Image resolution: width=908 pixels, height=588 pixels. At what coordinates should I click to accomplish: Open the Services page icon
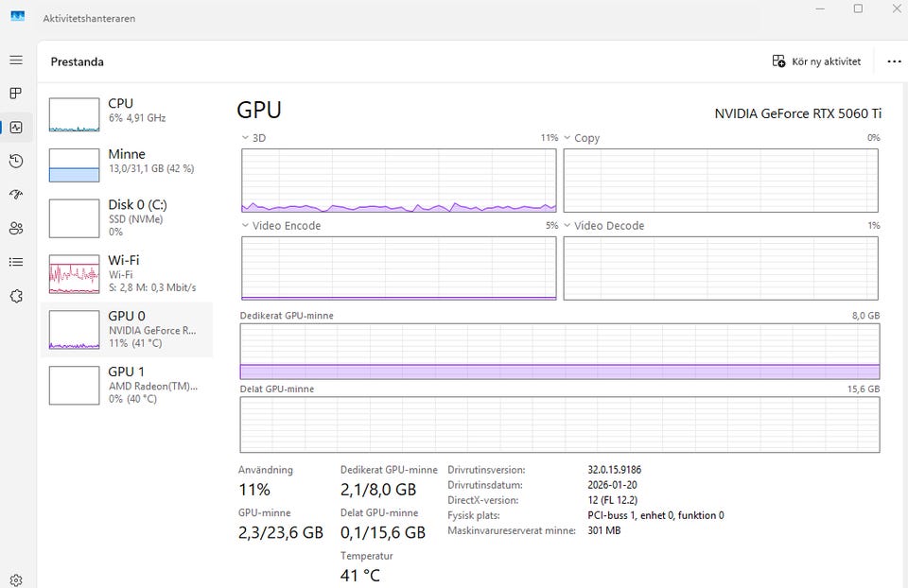tap(16, 296)
